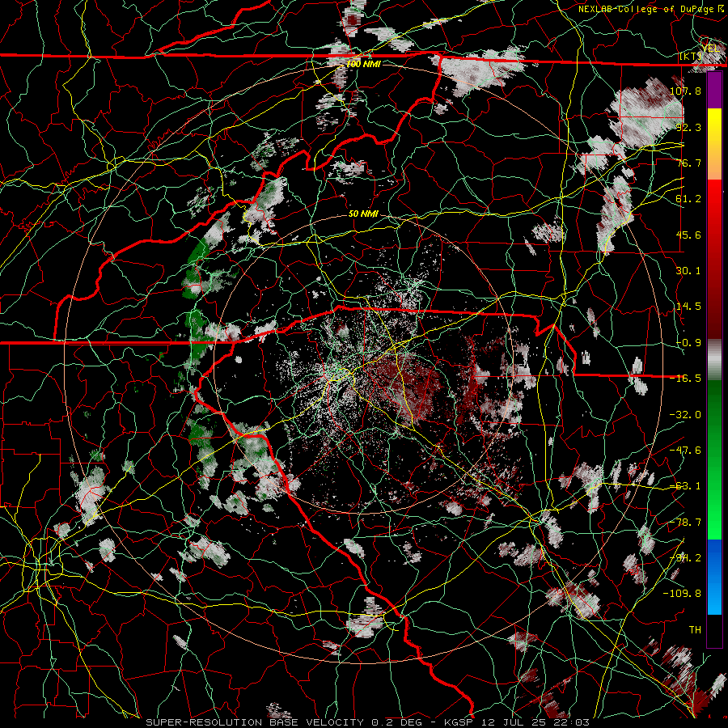Select the 76.7 scale value
Screen dimensions: 728x728
click(688, 163)
